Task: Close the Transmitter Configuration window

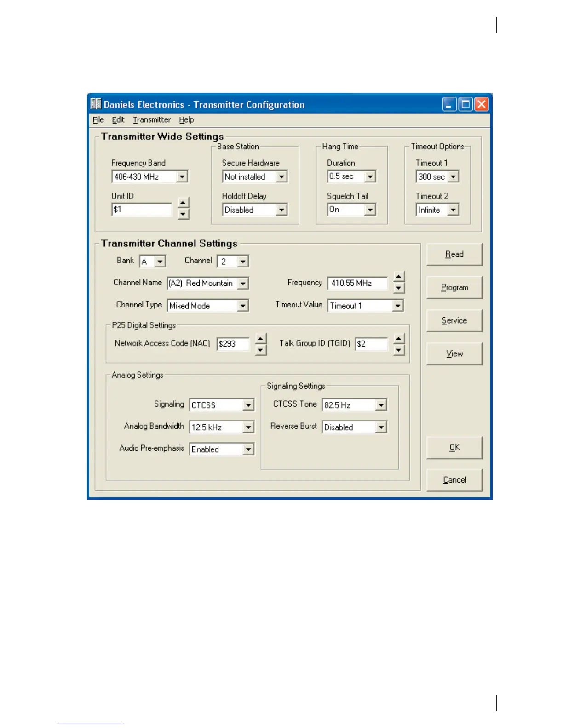Action: tap(481, 104)
